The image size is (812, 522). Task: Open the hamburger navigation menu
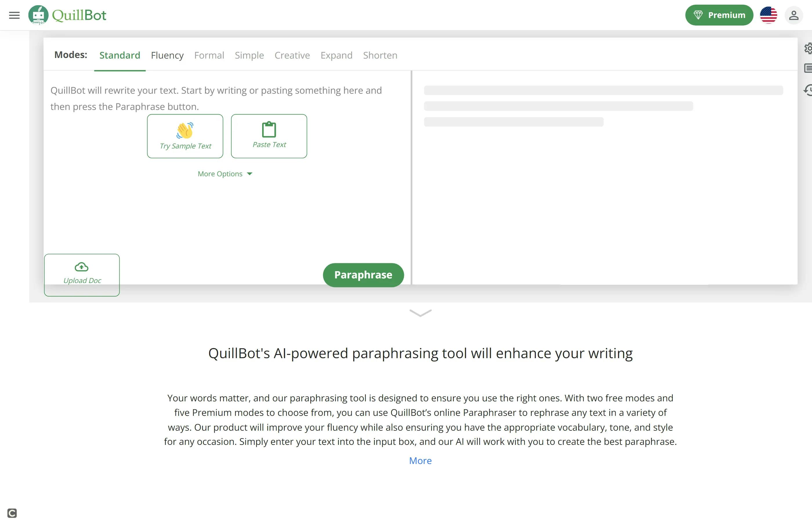14,15
